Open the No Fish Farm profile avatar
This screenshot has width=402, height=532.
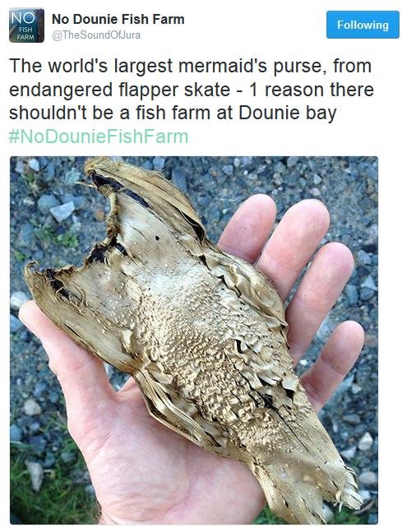(26, 25)
